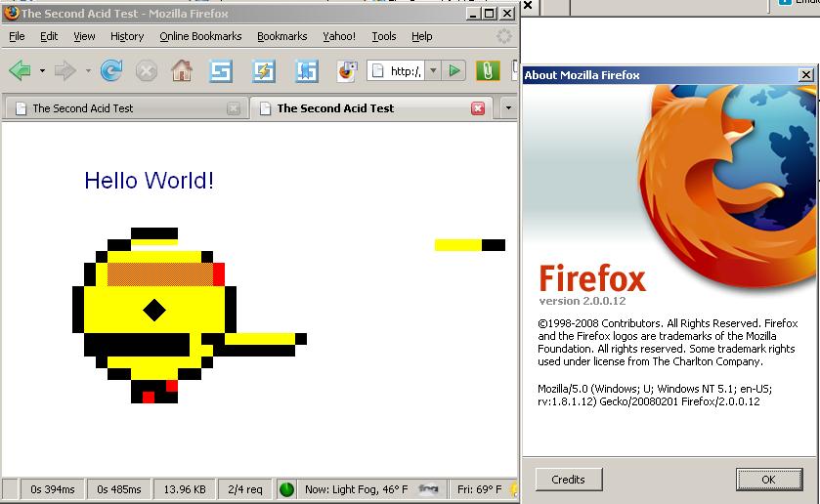Click Credits in About Mozilla Firefox dialog
The image size is (820, 504).
click(569, 480)
